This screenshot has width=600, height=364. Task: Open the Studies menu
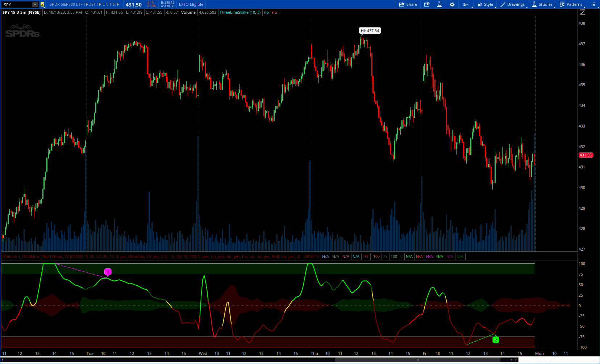click(542, 4)
